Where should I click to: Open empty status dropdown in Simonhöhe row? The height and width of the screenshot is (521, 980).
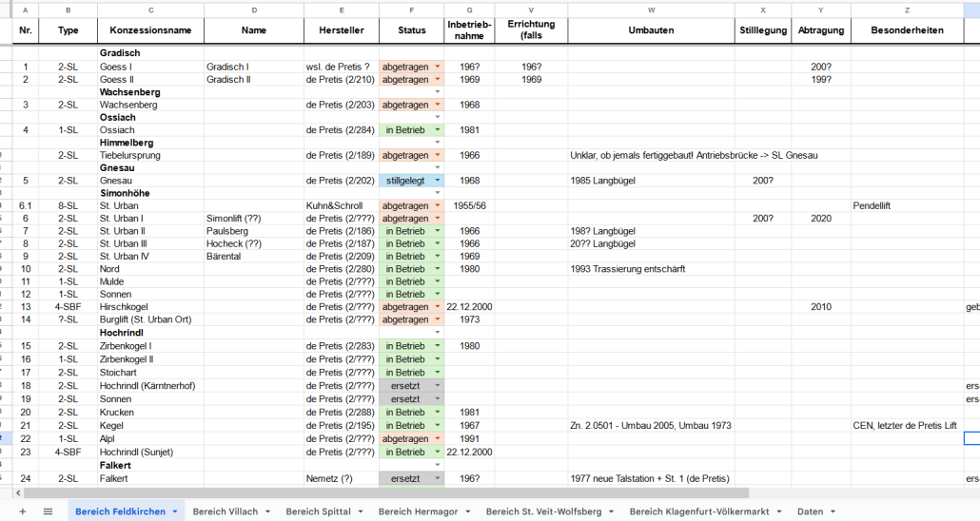click(x=437, y=193)
